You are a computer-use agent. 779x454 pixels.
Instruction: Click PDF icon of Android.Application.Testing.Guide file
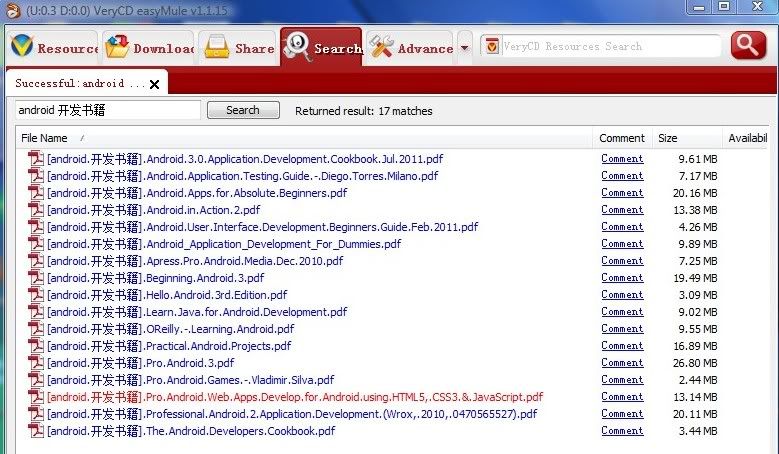click(x=36, y=175)
